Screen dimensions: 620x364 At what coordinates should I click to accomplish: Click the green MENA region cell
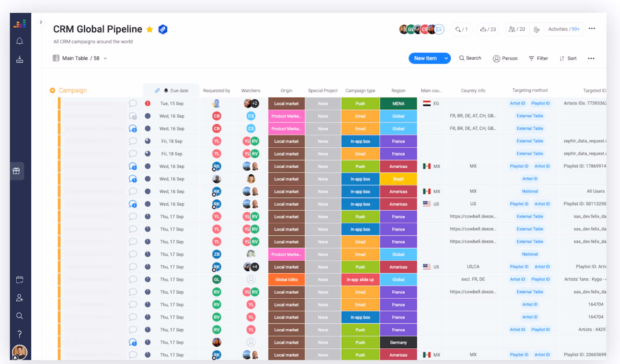pyautogui.click(x=398, y=104)
